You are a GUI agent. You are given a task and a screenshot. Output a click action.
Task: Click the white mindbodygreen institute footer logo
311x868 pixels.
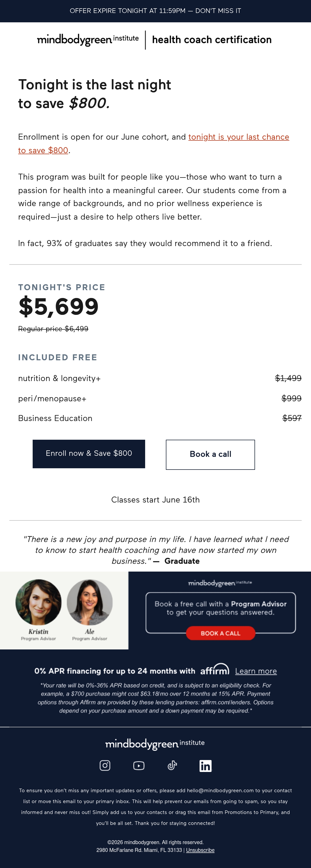click(155, 744)
